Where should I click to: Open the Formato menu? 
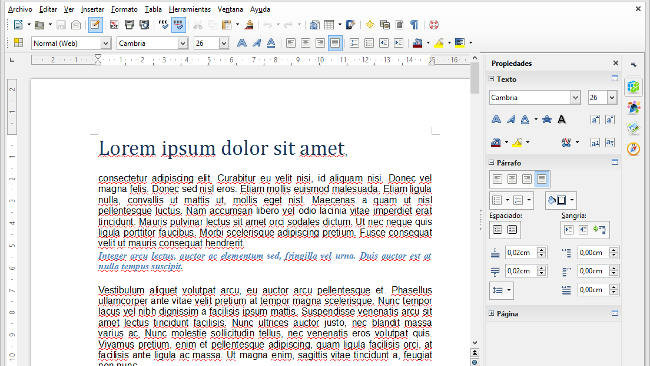click(x=124, y=9)
